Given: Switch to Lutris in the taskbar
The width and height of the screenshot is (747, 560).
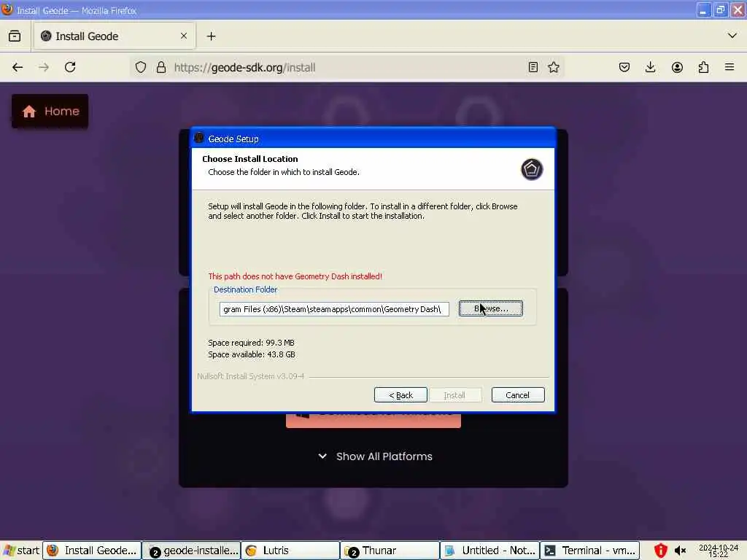Looking at the screenshot, I should (290, 551).
